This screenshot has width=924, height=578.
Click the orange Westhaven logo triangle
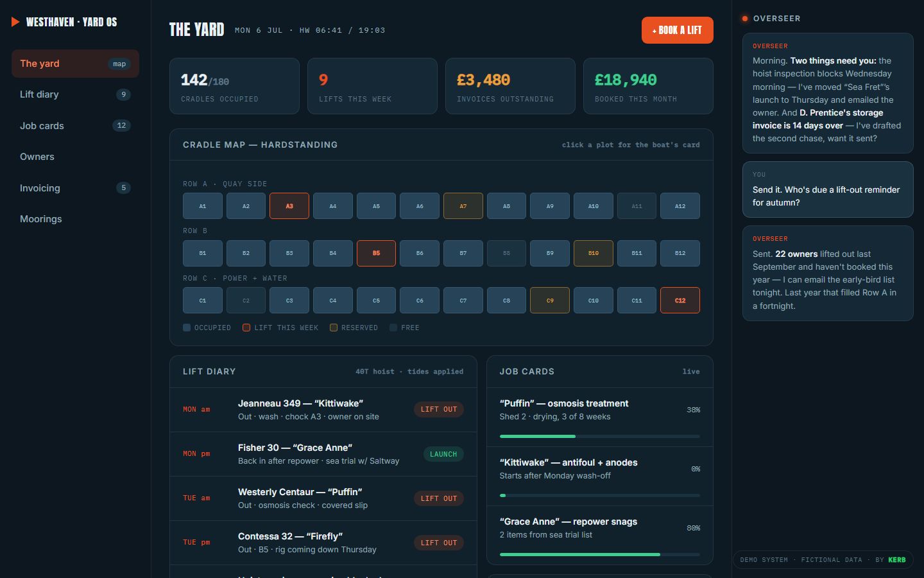(x=15, y=22)
